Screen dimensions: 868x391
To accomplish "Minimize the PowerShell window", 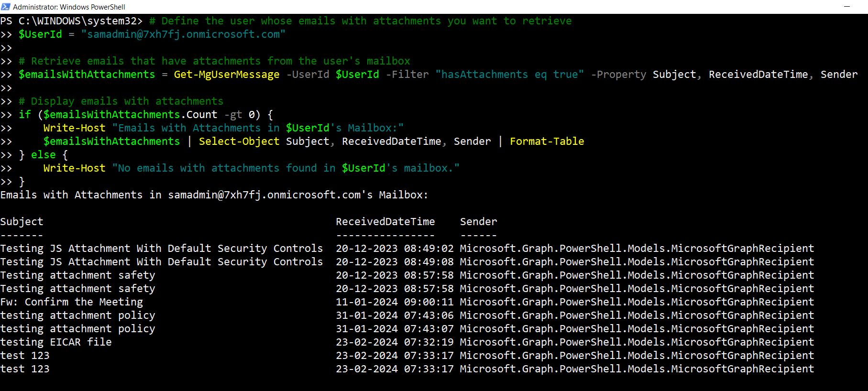I will coord(847,7).
